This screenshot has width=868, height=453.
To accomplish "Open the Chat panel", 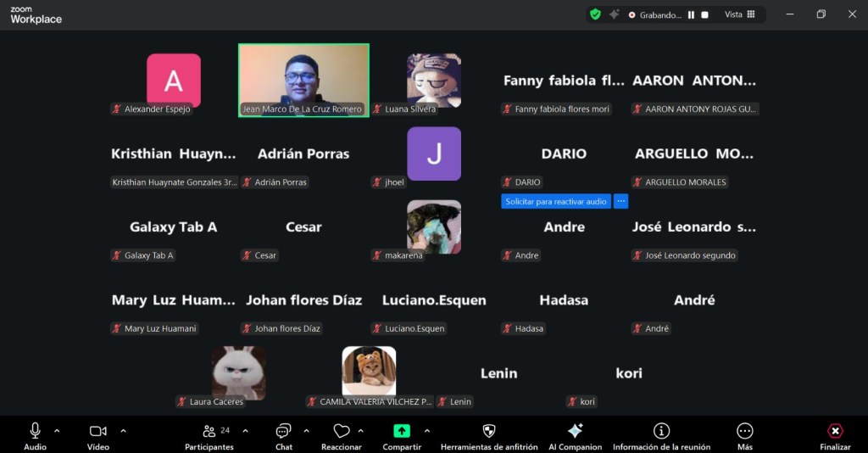I will (x=283, y=436).
